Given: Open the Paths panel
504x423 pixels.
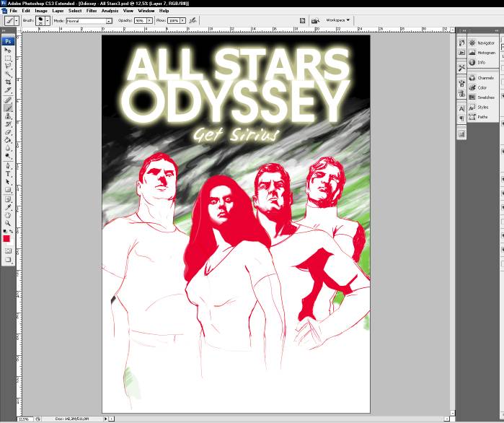Looking at the screenshot, I should (482, 116).
